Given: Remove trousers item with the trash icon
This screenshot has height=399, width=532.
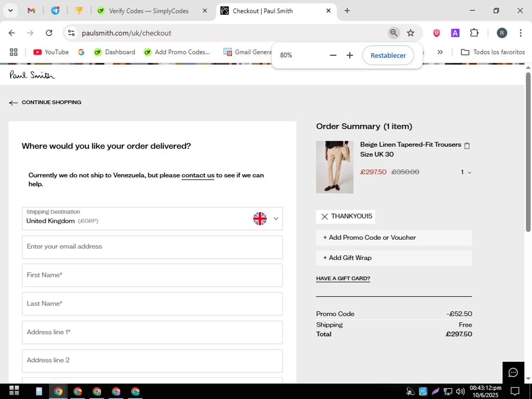Looking at the screenshot, I should (x=467, y=146).
